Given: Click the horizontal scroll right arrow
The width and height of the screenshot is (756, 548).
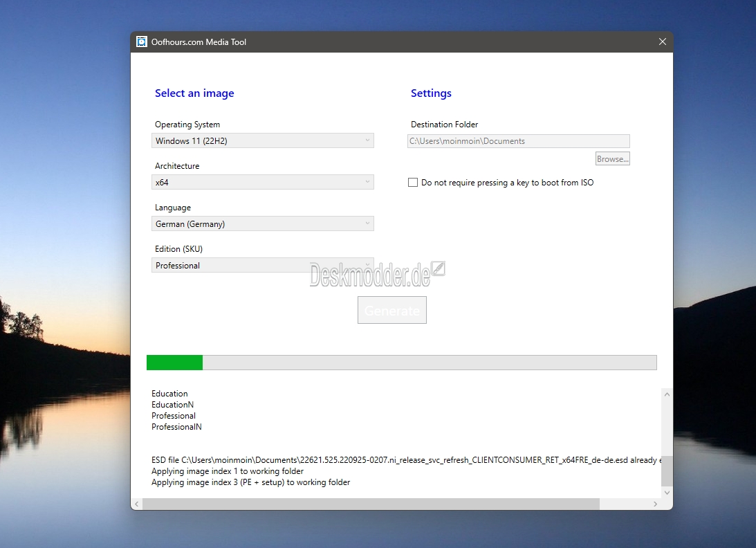Looking at the screenshot, I should (655, 504).
